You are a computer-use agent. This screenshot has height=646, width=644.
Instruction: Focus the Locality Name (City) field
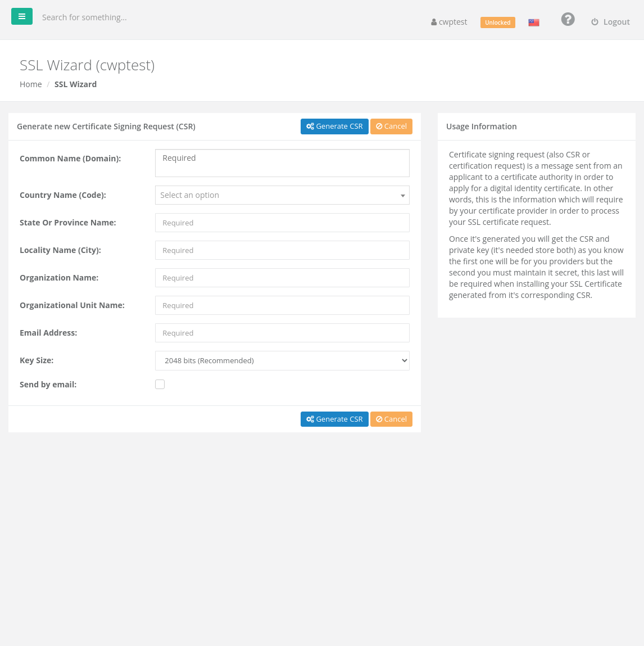coord(282,250)
